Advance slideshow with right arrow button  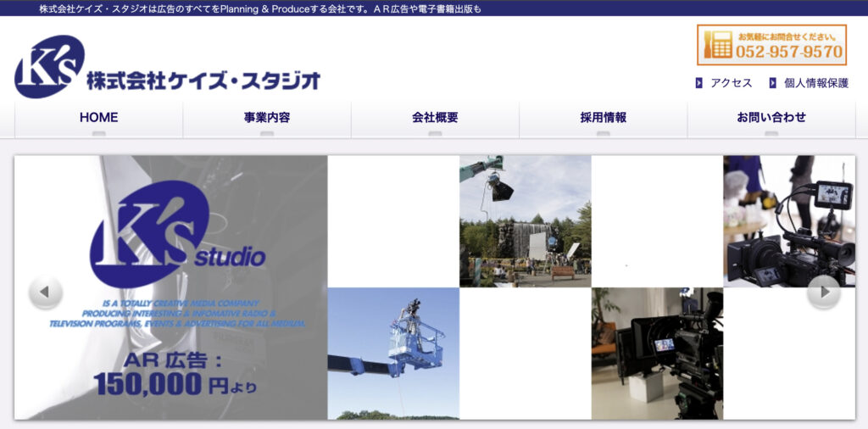coord(823,292)
